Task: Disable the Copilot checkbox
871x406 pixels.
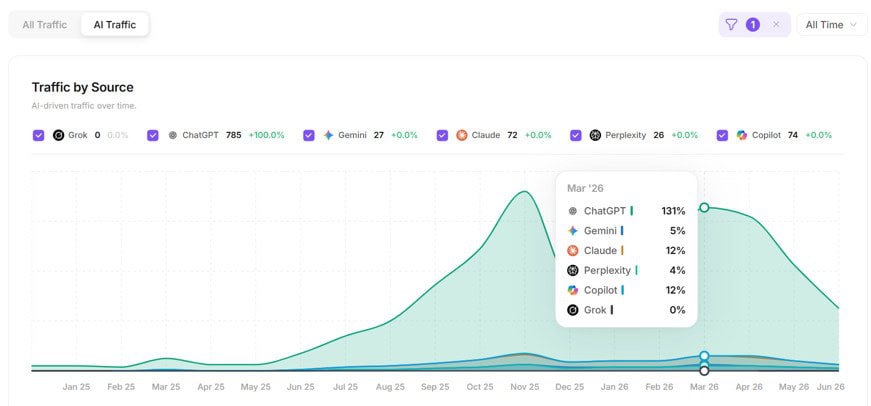Action: (x=722, y=135)
